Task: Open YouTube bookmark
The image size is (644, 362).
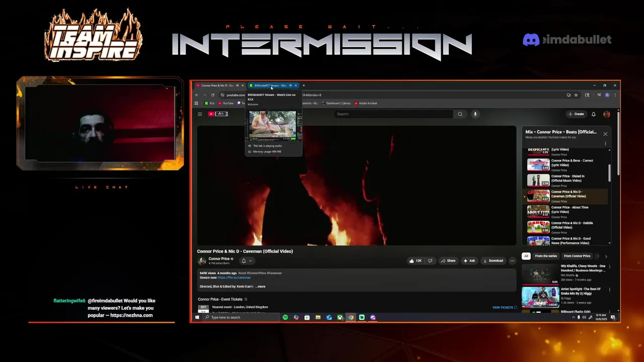Action: (226, 103)
